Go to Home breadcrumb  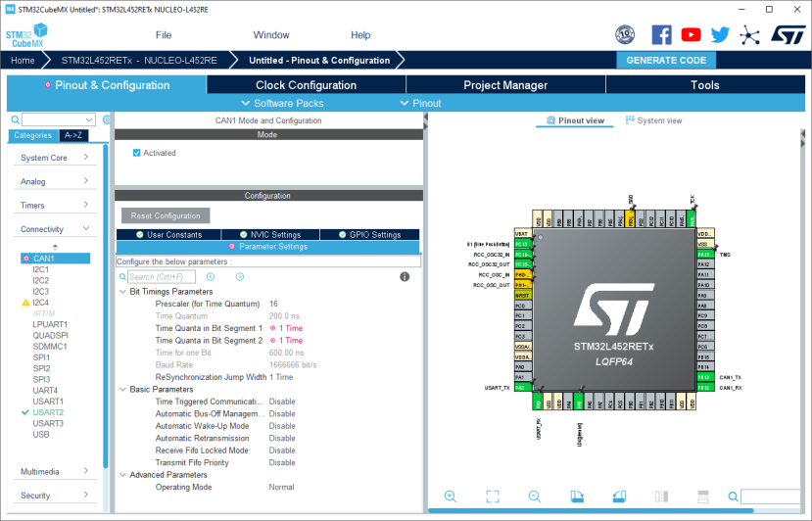(x=23, y=60)
